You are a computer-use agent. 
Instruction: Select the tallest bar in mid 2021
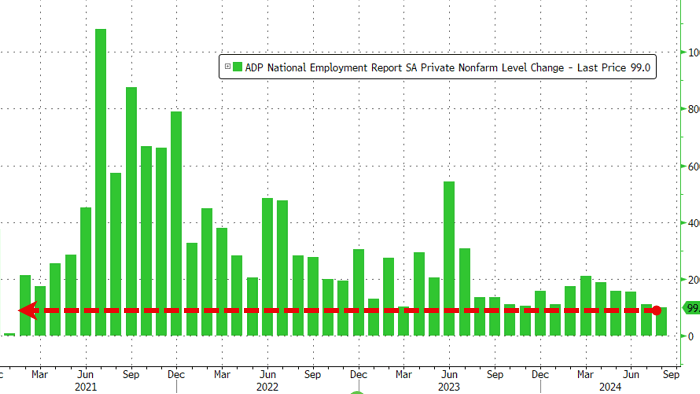[100, 182]
